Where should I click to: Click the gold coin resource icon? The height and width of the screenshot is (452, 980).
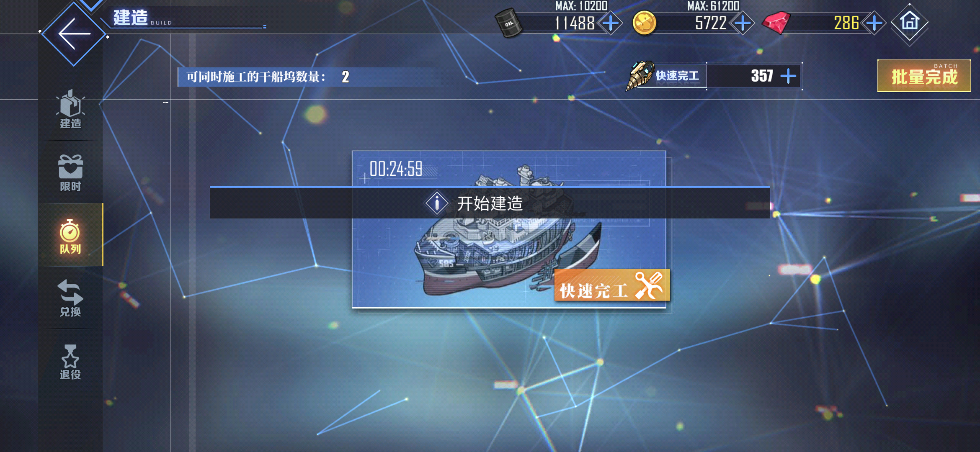click(644, 23)
